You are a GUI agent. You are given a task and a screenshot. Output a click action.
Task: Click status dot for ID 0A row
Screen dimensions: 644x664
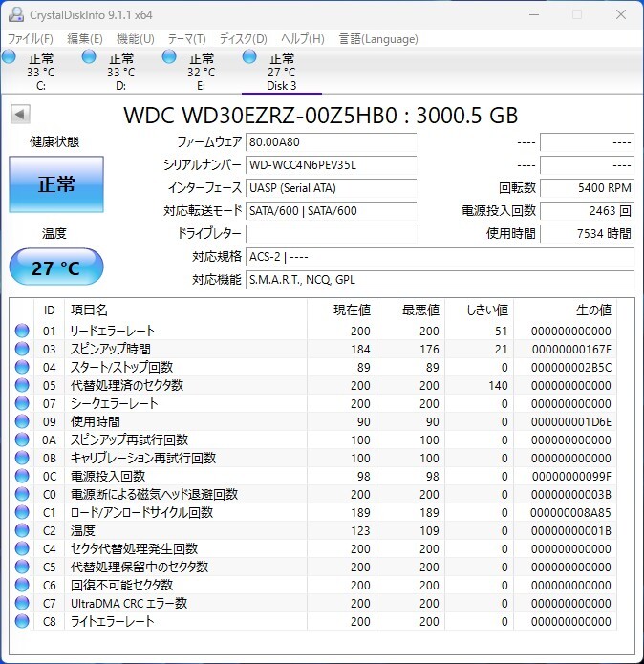pyautogui.click(x=22, y=440)
